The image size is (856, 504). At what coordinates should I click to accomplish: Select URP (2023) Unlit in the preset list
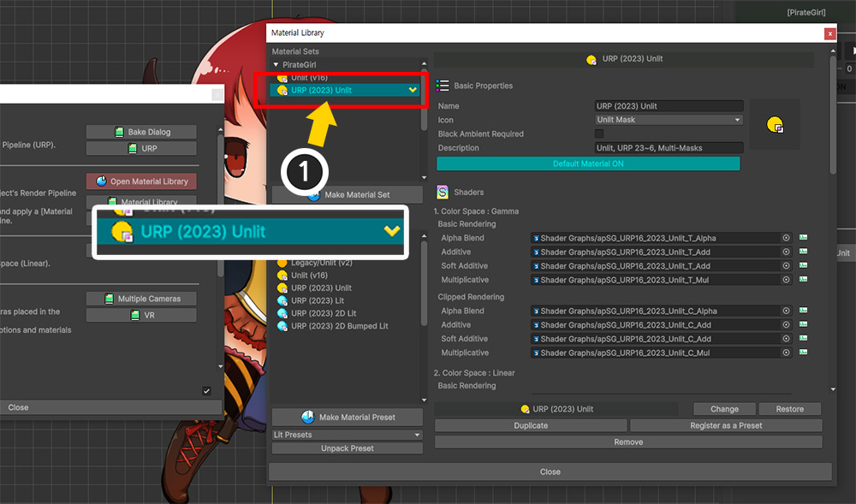[321, 288]
